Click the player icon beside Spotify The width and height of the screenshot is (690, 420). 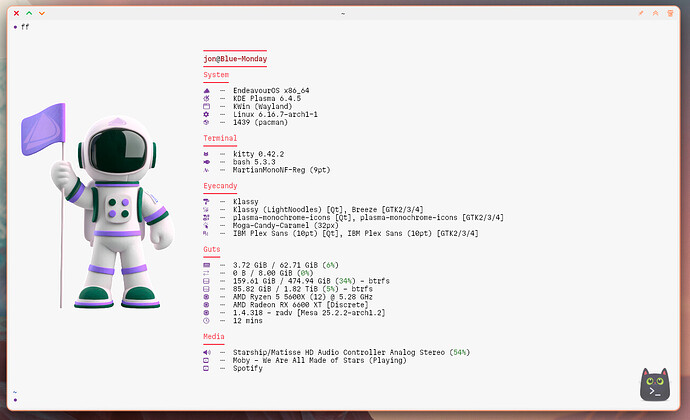(206, 368)
